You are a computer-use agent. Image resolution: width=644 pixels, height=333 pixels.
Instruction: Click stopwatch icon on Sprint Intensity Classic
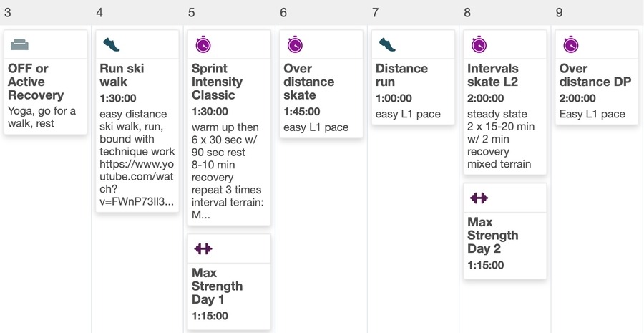pos(203,45)
